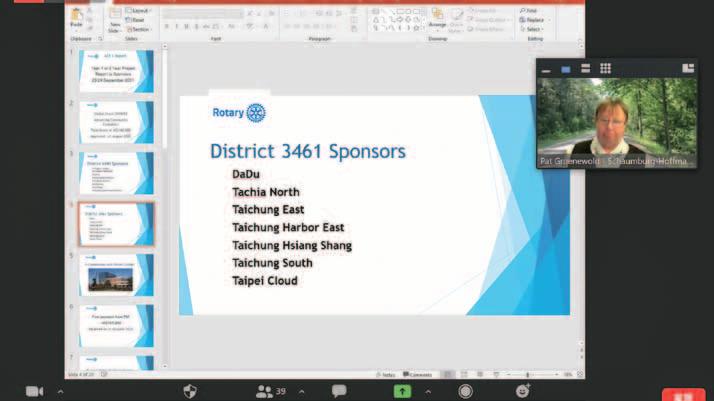This screenshot has width=714, height=401.
Task: Insert a New Slide
Action: pyautogui.click(x=114, y=21)
